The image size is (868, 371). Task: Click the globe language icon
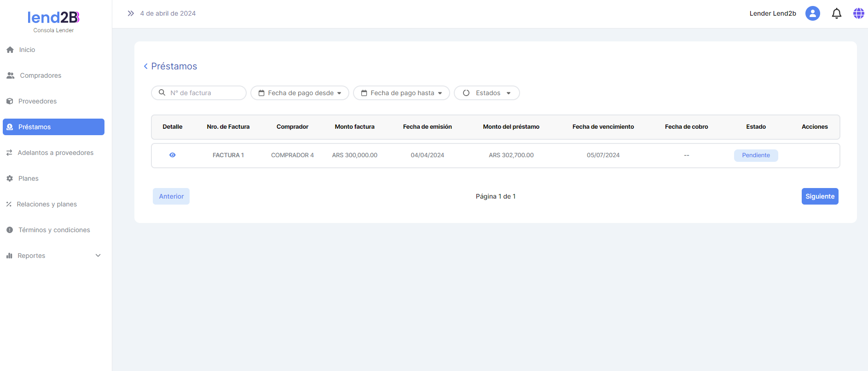pyautogui.click(x=858, y=14)
